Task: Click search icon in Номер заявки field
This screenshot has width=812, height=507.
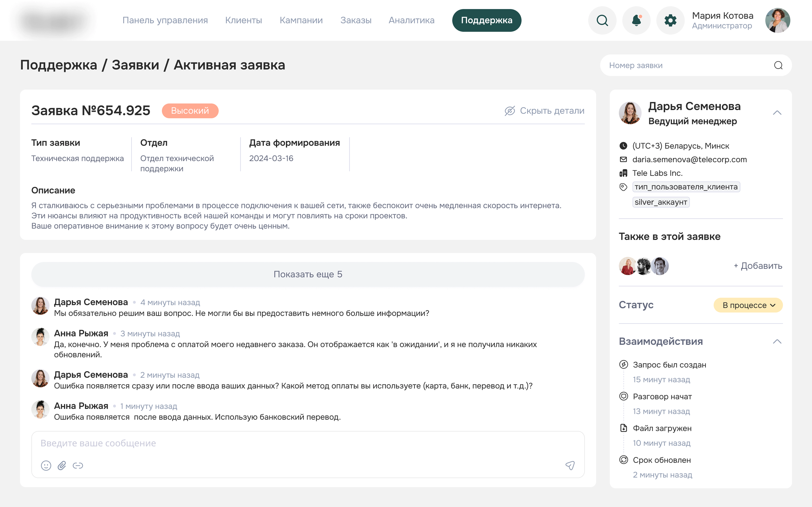Action: tap(778, 65)
